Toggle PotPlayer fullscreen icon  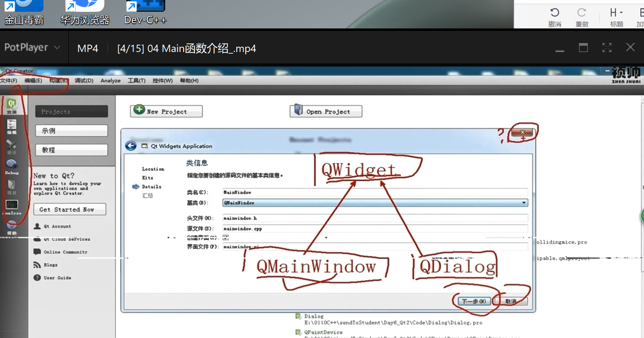[x=607, y=48]
